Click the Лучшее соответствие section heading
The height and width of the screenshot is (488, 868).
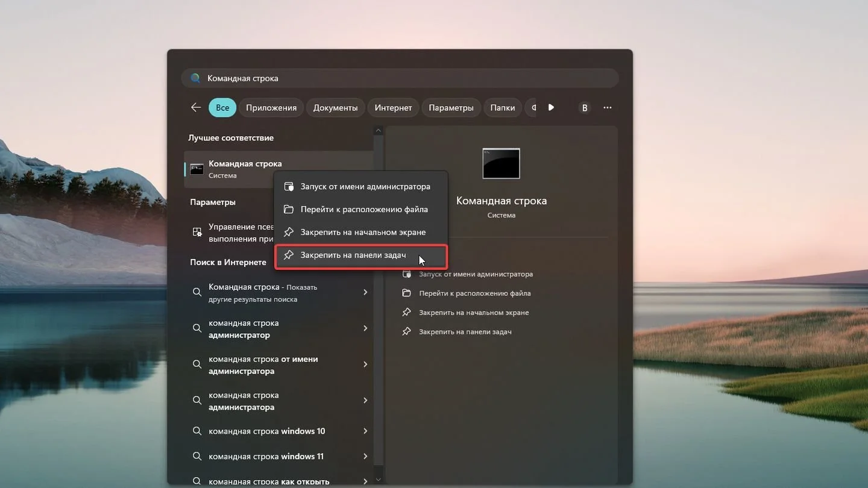(231, 138)
